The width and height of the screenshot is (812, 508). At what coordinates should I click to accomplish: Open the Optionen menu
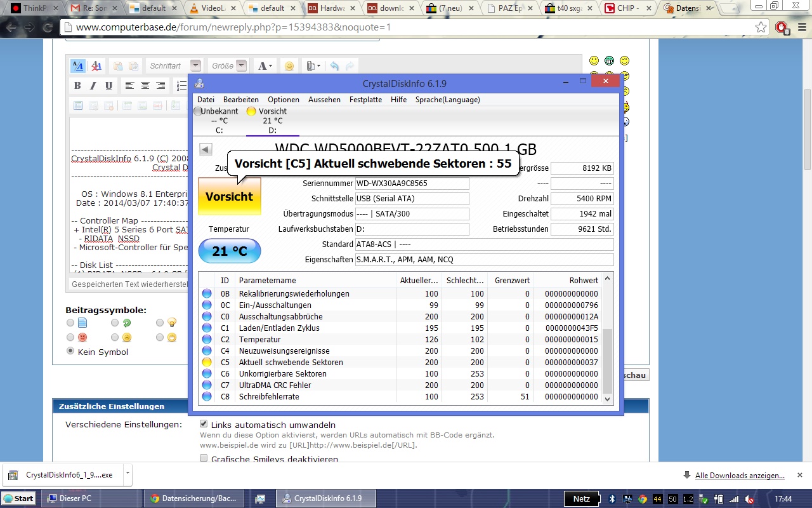click(284, 100)
